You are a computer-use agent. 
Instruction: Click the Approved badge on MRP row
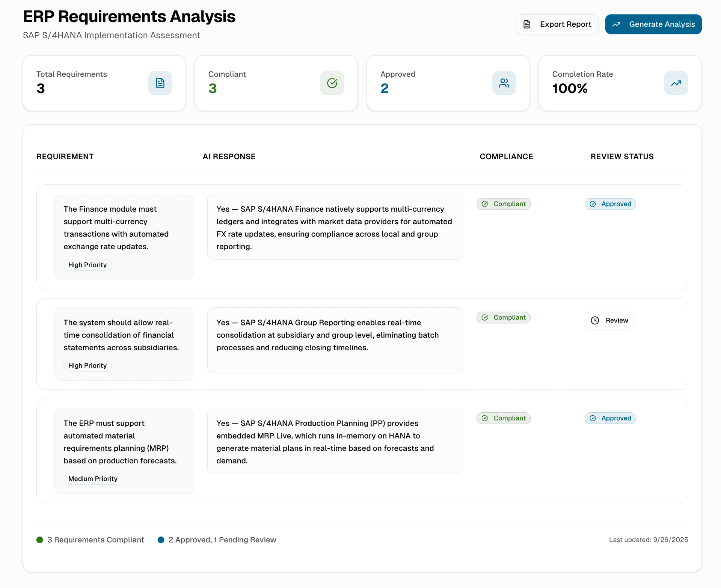pos(610,418)
